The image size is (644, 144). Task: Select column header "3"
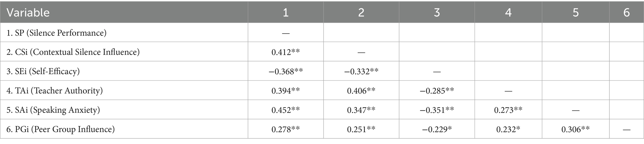tap(437, 12)
